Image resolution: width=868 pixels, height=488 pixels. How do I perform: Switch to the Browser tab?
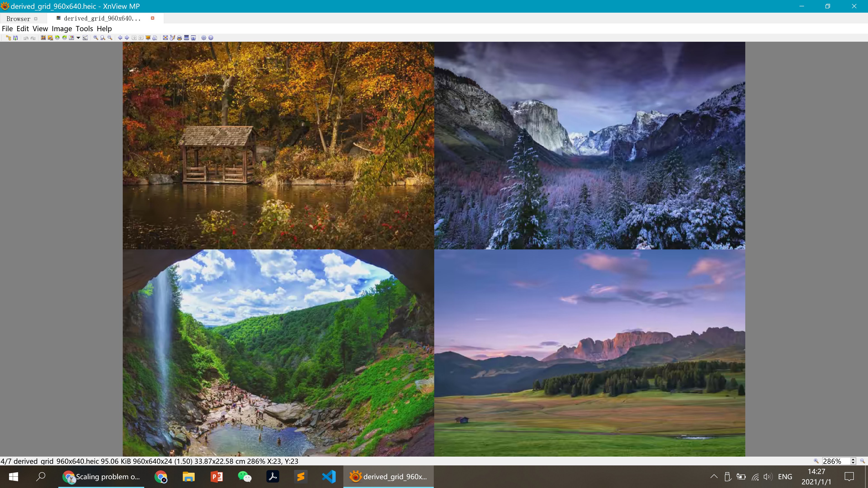18,19
